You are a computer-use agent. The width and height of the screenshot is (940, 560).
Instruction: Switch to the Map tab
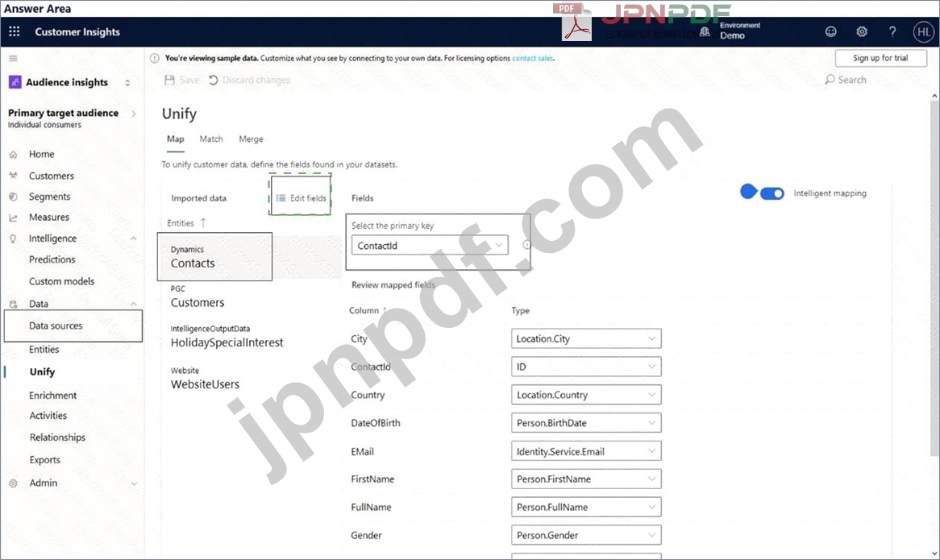(175, 139)
